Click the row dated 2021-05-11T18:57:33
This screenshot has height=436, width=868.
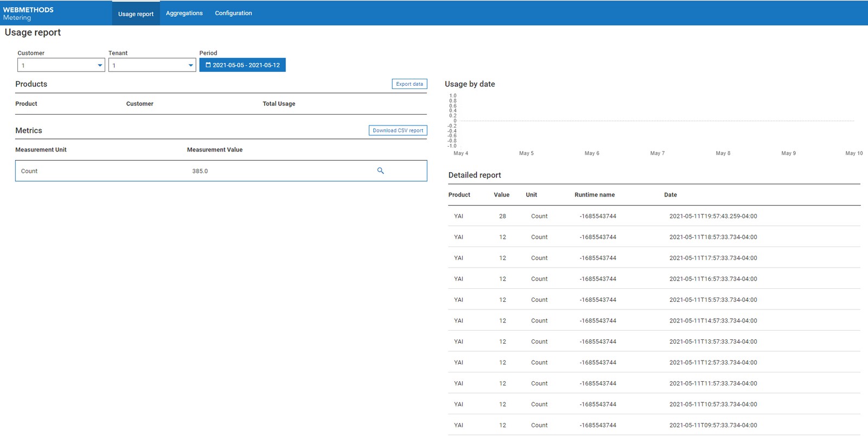pos(713,237)
